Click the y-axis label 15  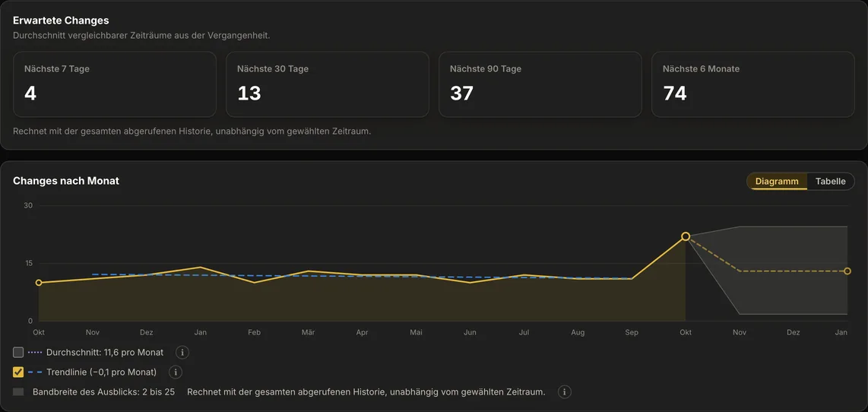pos(28,263)
